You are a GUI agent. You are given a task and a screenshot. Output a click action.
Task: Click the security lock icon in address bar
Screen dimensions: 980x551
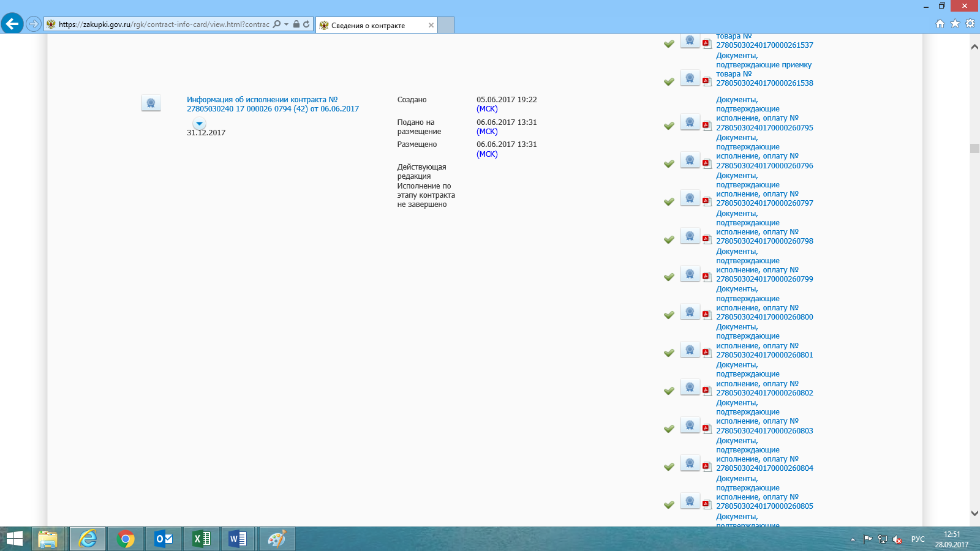click(x=296, y=24)
